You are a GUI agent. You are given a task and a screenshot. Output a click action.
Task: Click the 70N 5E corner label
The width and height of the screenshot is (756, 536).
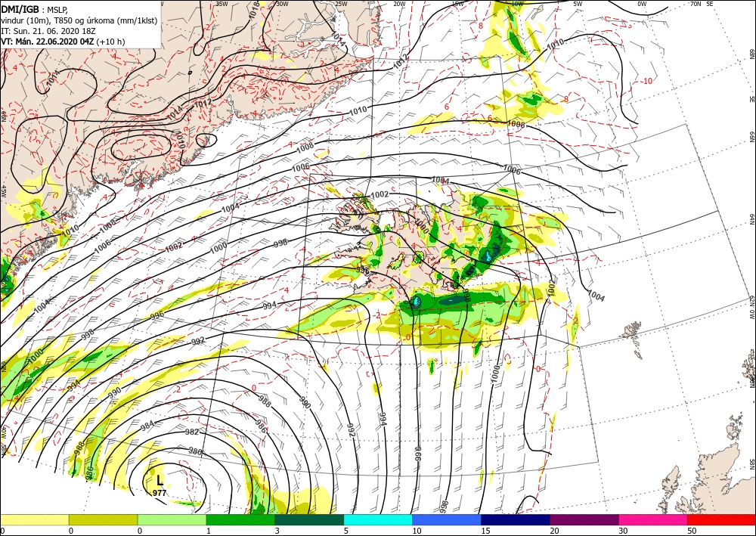[x=702, y=4]
